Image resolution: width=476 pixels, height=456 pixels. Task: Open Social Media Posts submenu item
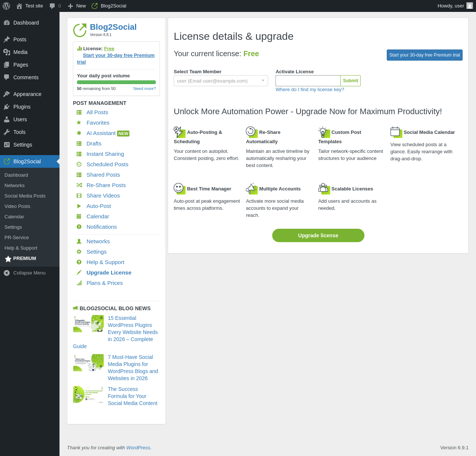(x=25, y=196)
